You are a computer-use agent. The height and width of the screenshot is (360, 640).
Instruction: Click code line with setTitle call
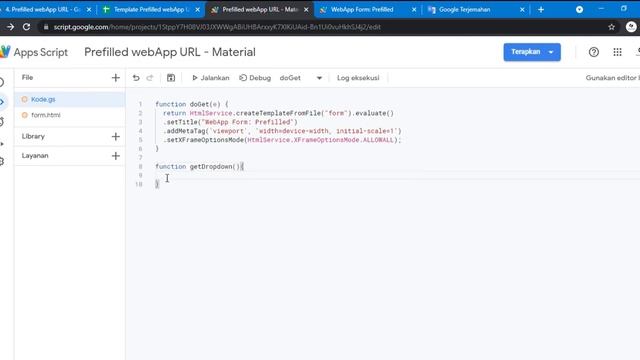click(x=230, y=122)
